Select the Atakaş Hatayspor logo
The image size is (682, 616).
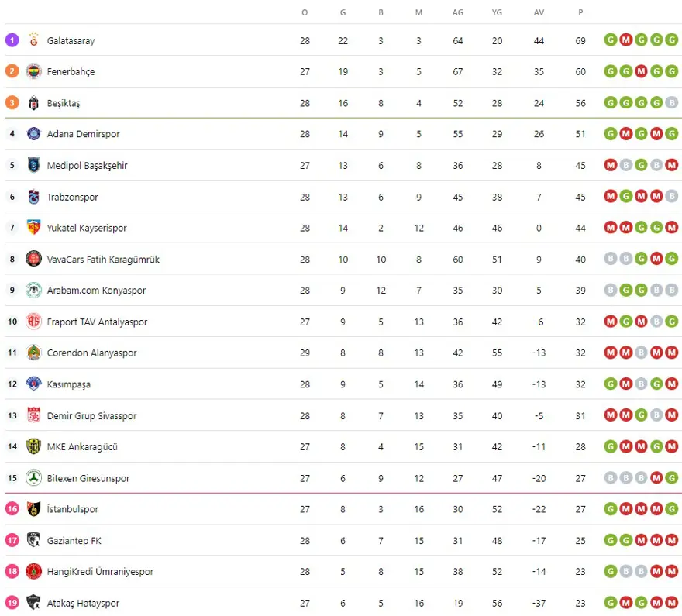pyautogui.click(x=33, y=603)
